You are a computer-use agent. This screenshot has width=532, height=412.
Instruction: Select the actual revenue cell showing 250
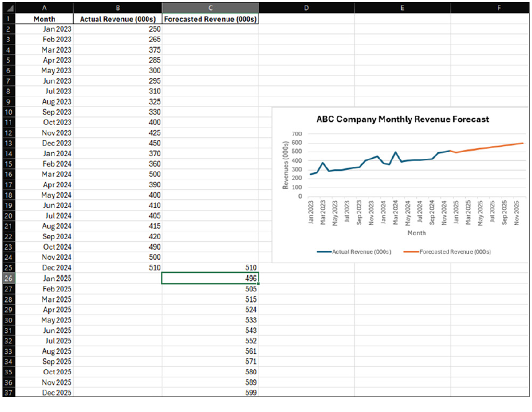click(x=117, y=29)
